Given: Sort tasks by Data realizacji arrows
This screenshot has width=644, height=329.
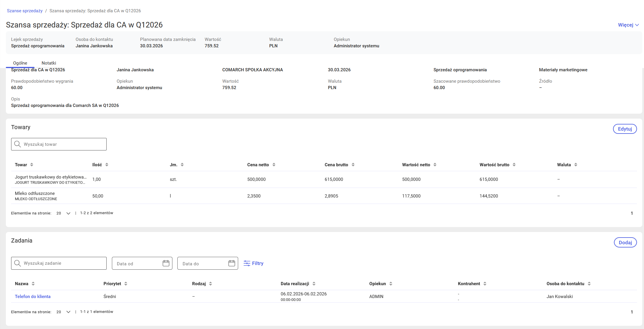Looking at the screenshot, I should 314,284.
